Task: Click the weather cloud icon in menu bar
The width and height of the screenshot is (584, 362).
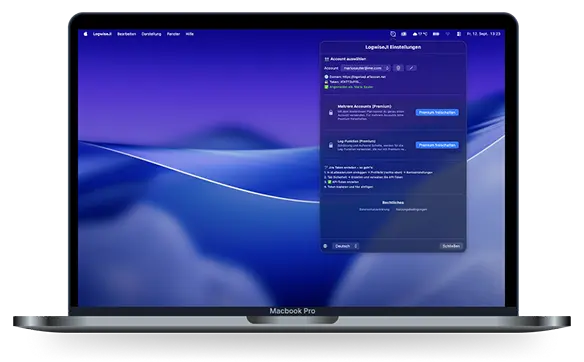Action: [415, 34]
